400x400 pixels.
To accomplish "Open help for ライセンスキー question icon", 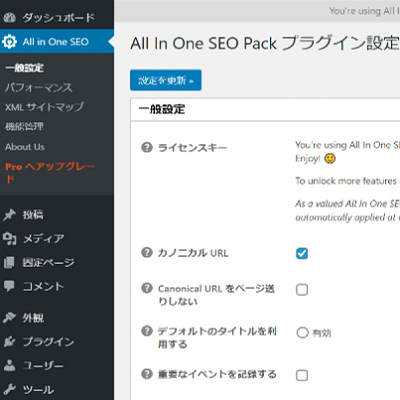I will (147, 147).
